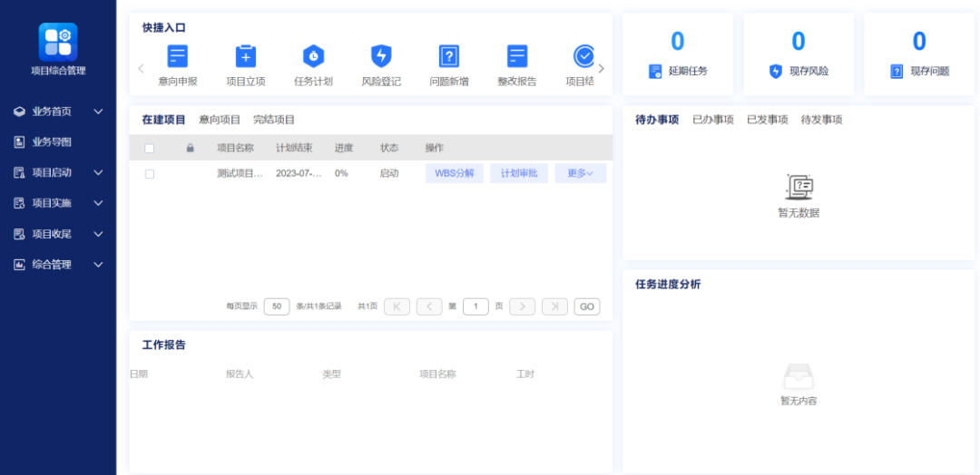
Task: Switch to the 在建项目 tab
Action: pos(163,120)
